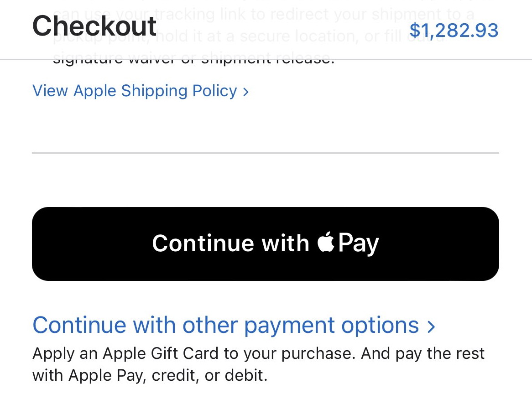Choose Continue with other payment options
Screen dimensions: 532x399
tap(226, 326)
